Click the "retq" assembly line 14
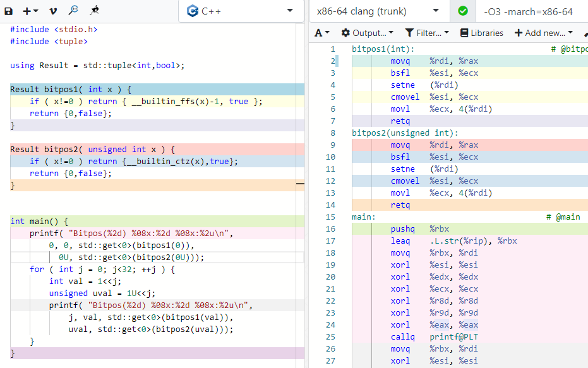 click(x=400, y=205)
